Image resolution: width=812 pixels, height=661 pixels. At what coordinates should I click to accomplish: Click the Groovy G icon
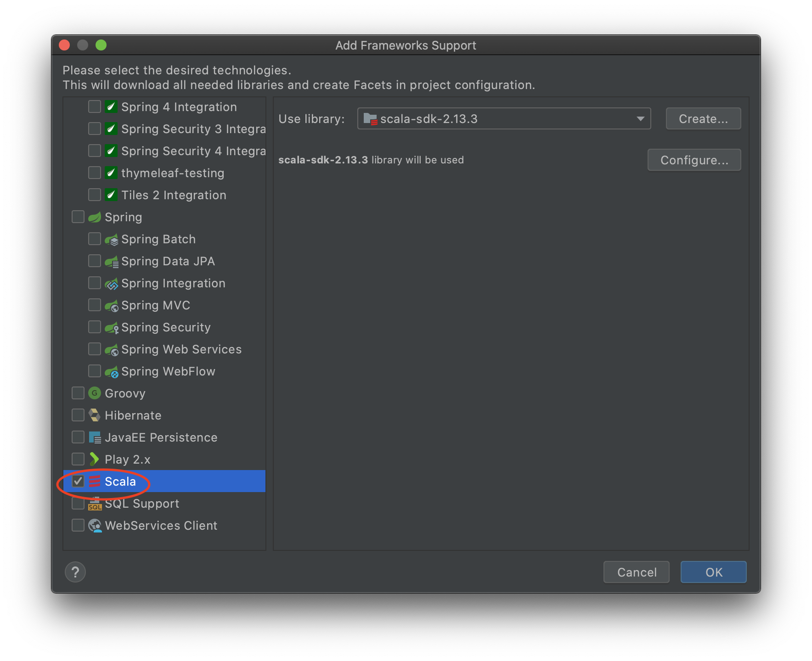coord(94,393)
